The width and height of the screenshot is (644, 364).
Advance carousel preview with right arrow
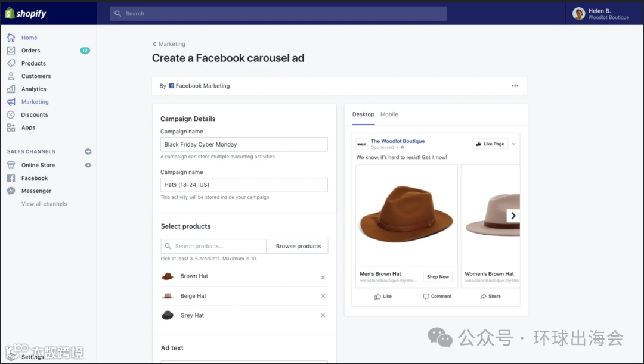pos(513,216)
